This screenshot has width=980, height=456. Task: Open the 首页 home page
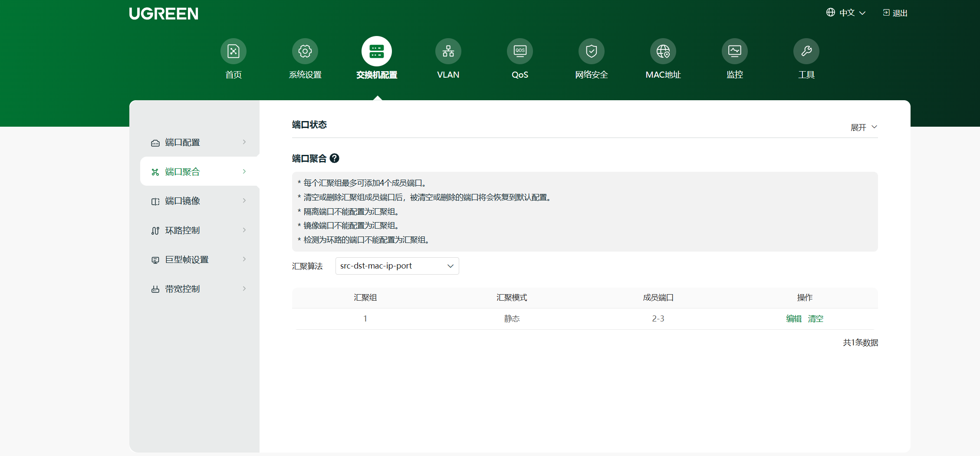233,59
